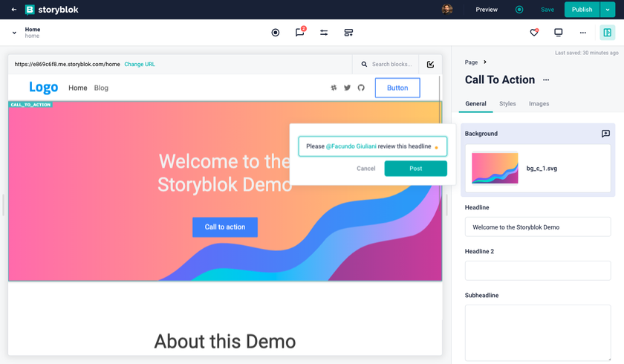Click the Post comment button

(x=415, y=169)
